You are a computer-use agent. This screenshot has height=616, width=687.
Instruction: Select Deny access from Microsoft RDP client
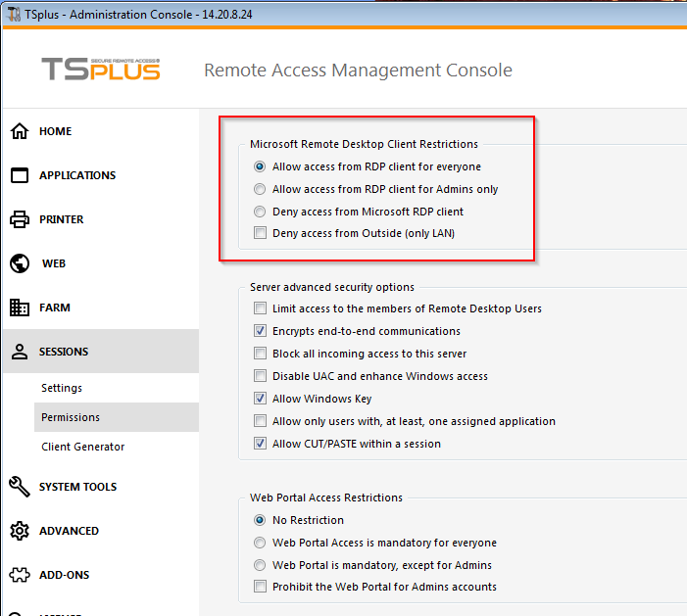pos(260,212)
